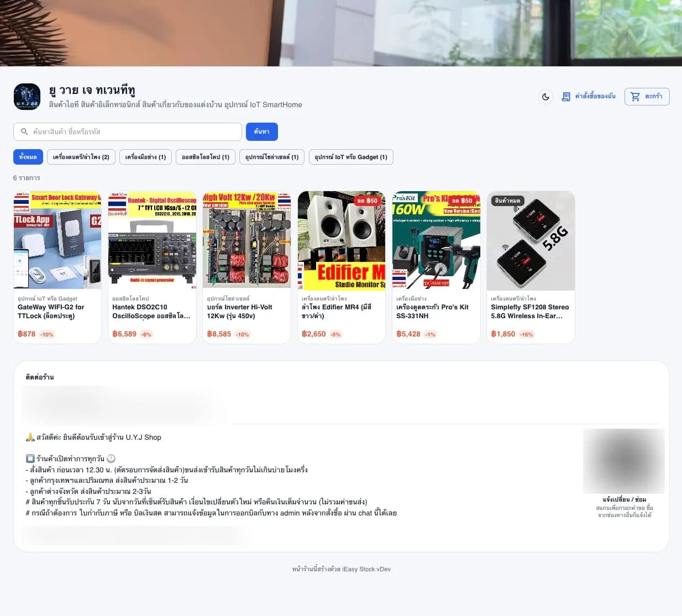Click the magnifier icon in search box
The height and width of the screenshot is (616, 682).
point(24,131)
